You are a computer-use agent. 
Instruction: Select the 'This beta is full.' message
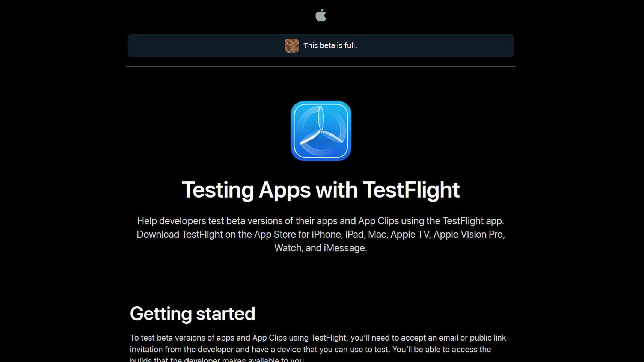coord(330,45)
